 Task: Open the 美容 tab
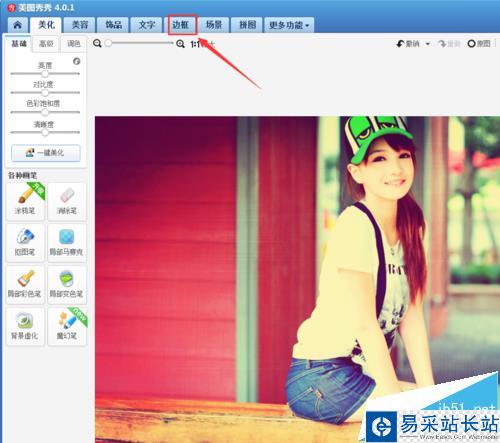click(x=80, y=25)
